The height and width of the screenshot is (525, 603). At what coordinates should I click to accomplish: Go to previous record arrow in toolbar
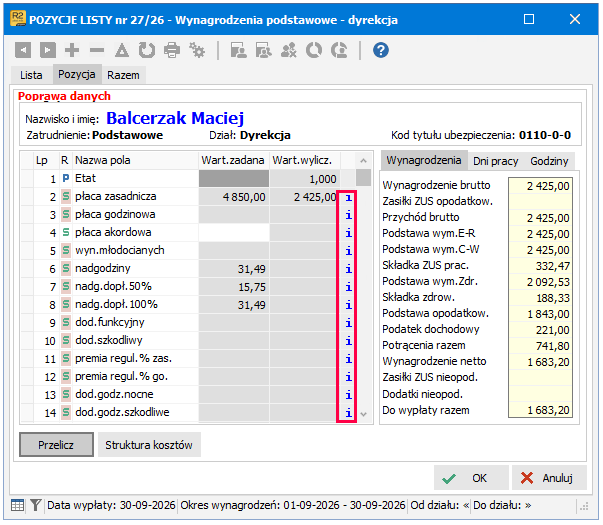(x=23, y=50)
